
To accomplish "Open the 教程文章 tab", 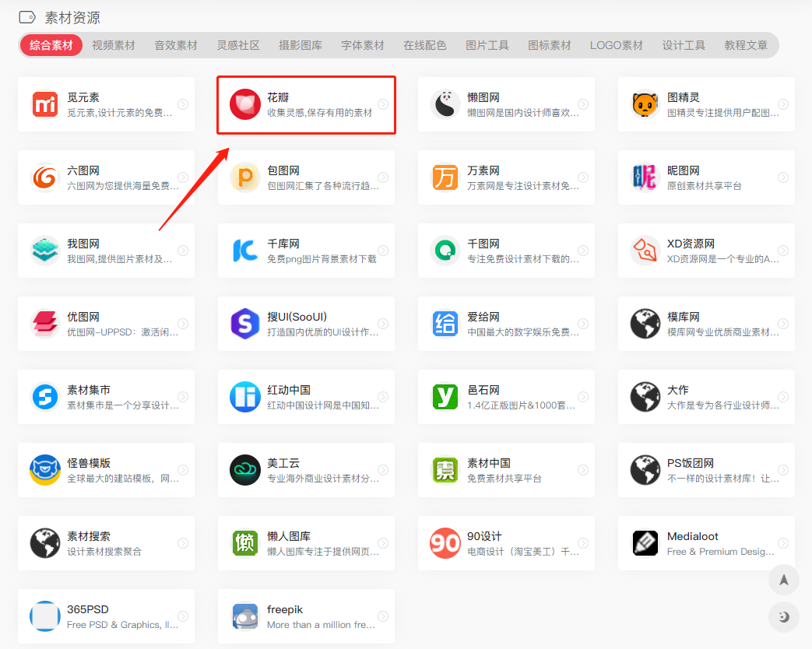I will [746, 45].
